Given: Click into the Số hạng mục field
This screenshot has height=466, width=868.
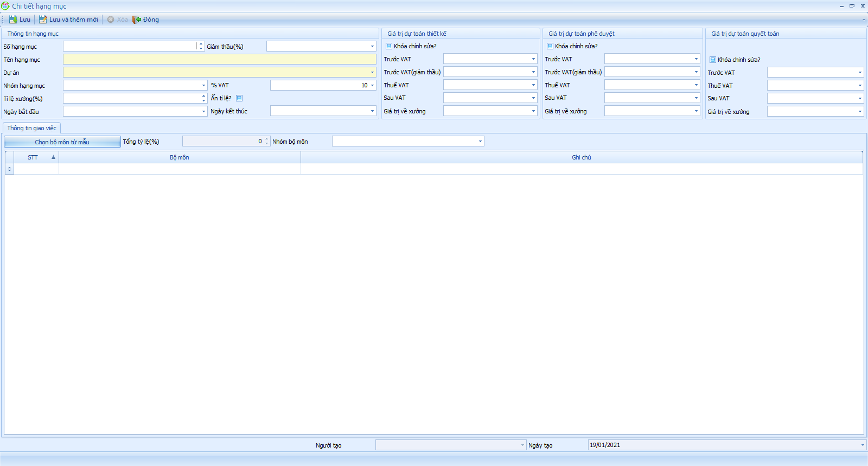Looking at the screenshot, I should tap(130, 47).
